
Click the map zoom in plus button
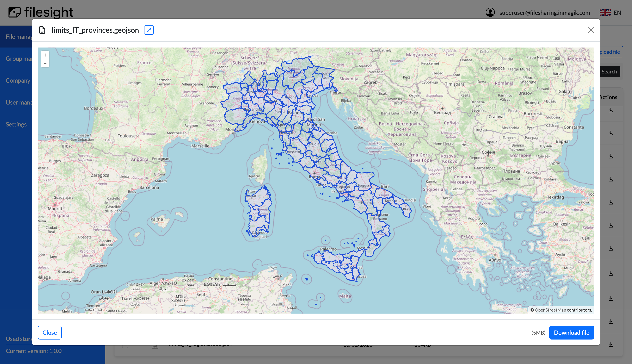tap(45, 55)
